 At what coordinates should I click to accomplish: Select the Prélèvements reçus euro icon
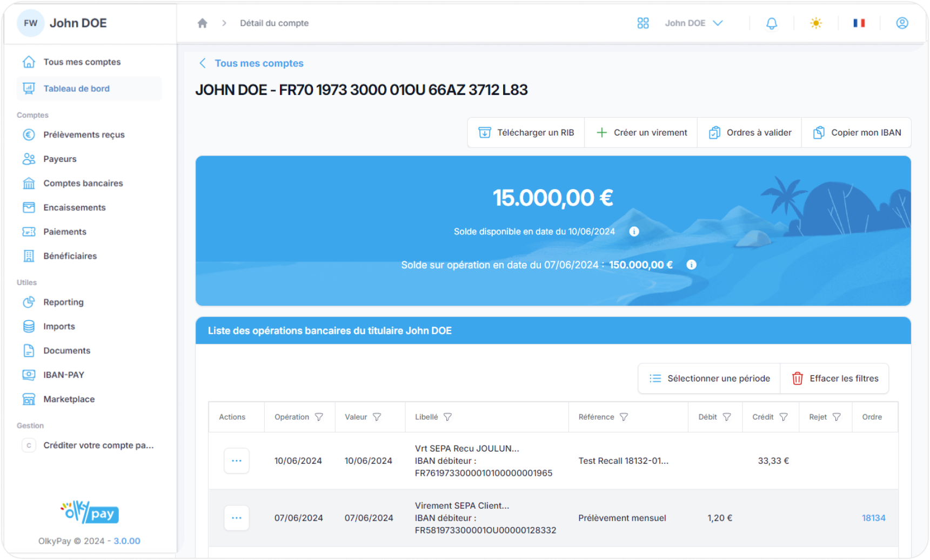[29, 134]
